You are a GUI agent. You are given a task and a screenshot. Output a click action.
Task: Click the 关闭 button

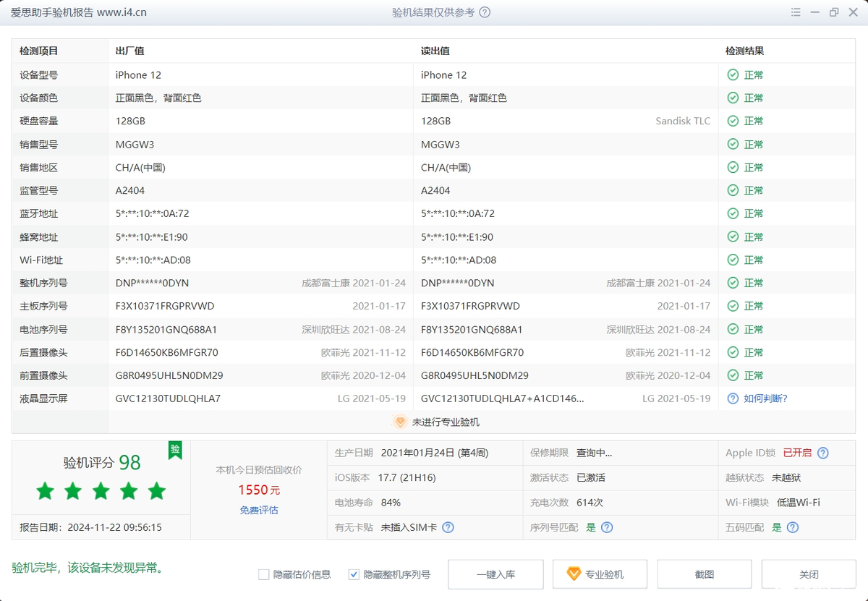[x=809, y=574]
